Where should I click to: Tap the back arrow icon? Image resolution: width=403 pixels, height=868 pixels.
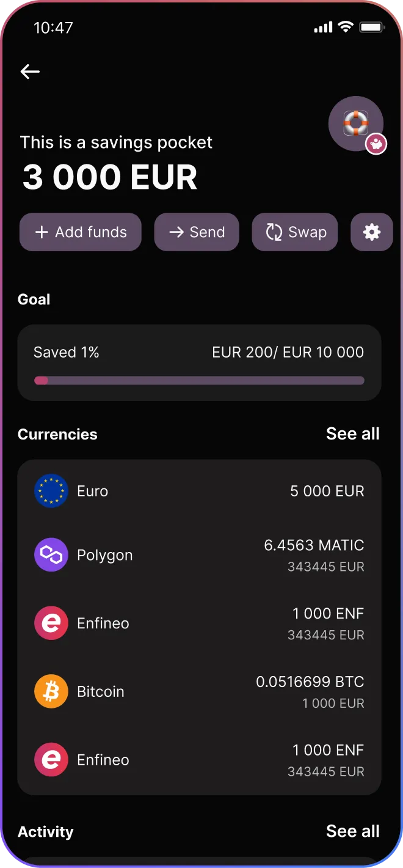pyautogui.click(x=30, y=72)
